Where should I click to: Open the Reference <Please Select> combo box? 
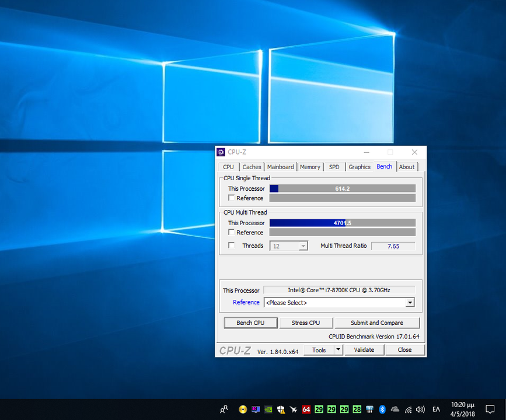pos(339,303)
